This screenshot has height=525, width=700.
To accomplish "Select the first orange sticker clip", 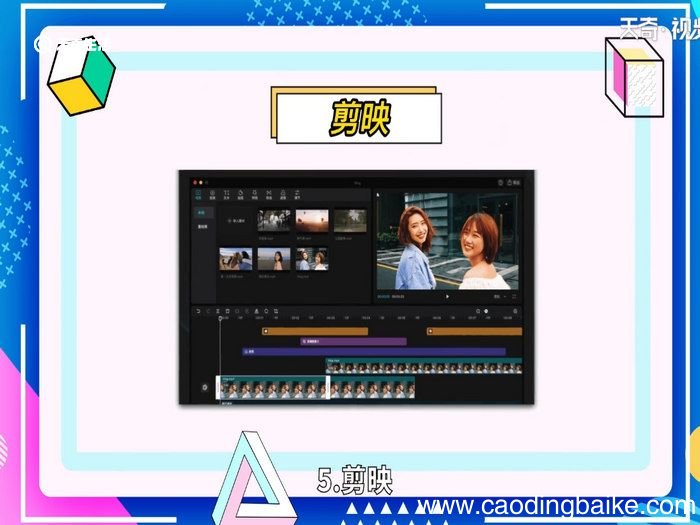I will (x=315, y=331).
